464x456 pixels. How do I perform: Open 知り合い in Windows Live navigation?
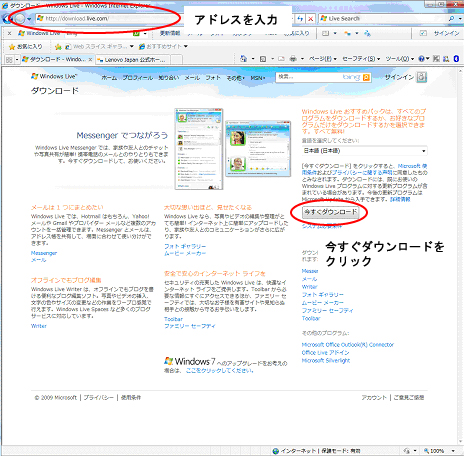[x=169, y=78]
